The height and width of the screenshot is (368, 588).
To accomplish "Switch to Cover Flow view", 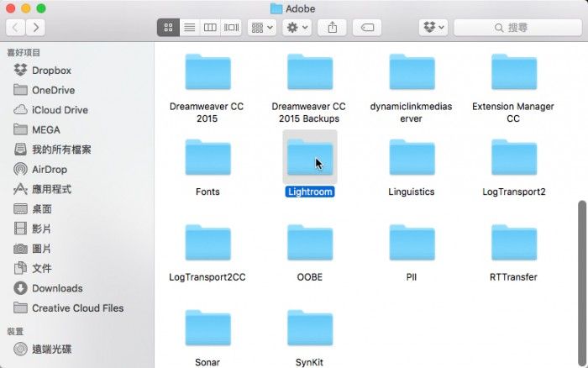I will tap(231, 28).
